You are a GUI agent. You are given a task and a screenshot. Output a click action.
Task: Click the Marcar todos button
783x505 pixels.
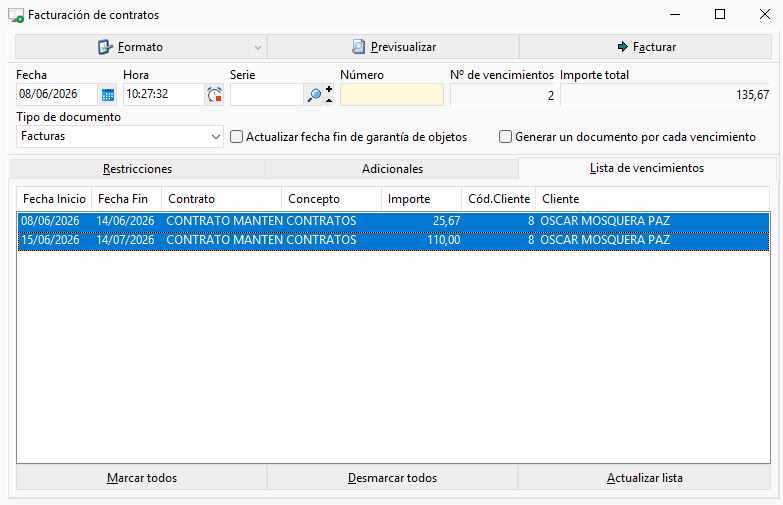[x=142, y=478]
